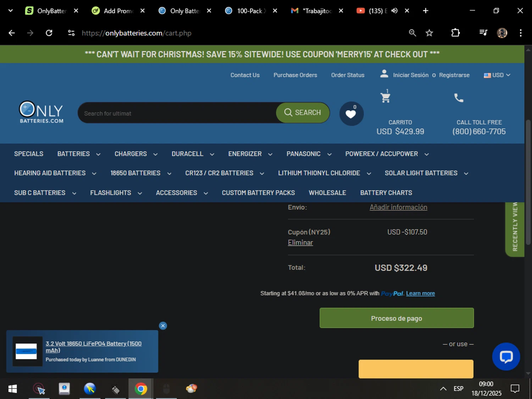Screen dimensions: 532x399
Task: Click the Search button
Action: [303, 113]
